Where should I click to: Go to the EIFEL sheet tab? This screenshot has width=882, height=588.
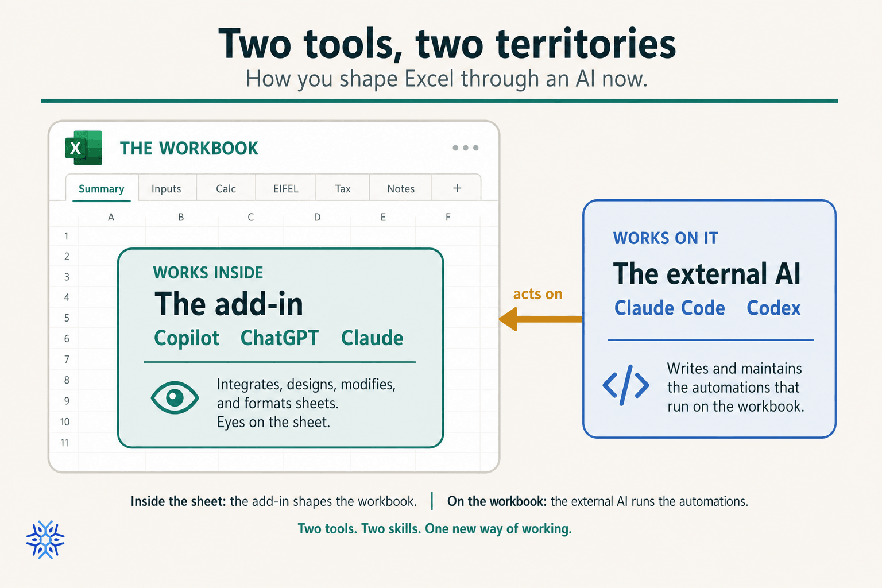[285, 188]
